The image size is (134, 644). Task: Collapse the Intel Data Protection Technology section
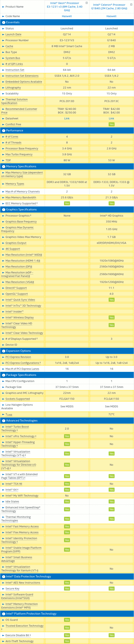click(4, 577)
